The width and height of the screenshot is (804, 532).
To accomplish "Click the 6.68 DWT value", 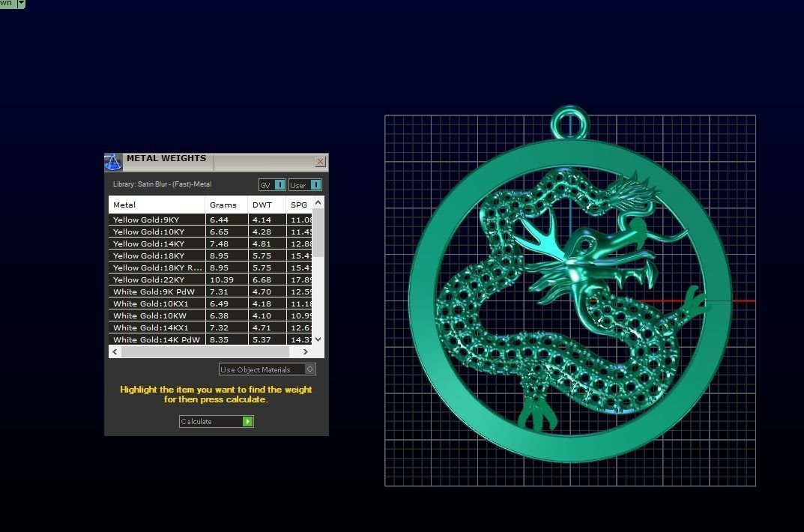I will pyautogui.click(x=262, y=279).
